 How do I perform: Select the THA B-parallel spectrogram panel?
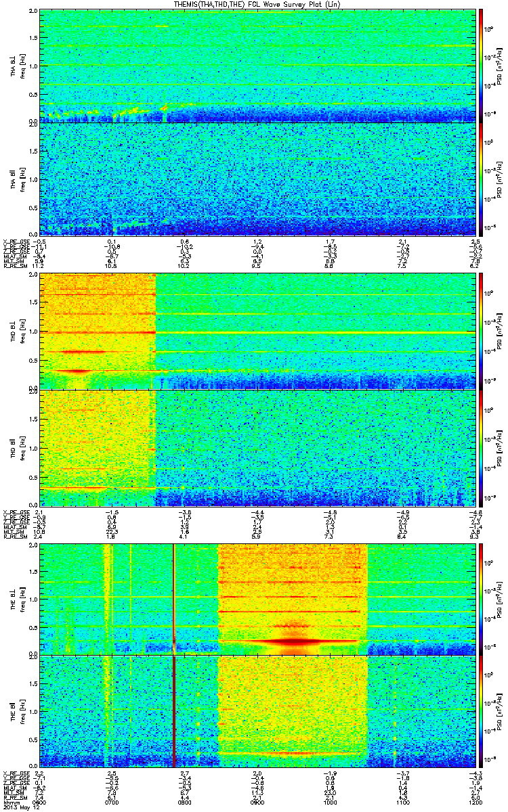click(257, 178)
